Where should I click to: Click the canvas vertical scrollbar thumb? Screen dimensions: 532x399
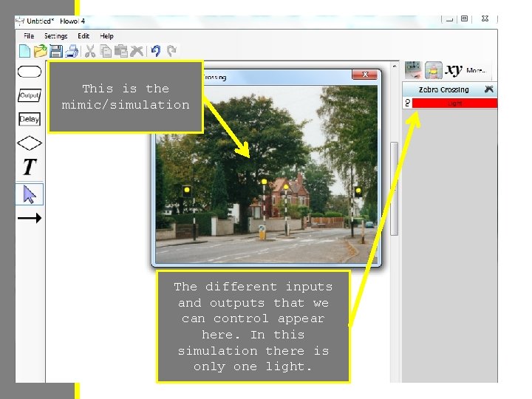click(x=394, y=188)
